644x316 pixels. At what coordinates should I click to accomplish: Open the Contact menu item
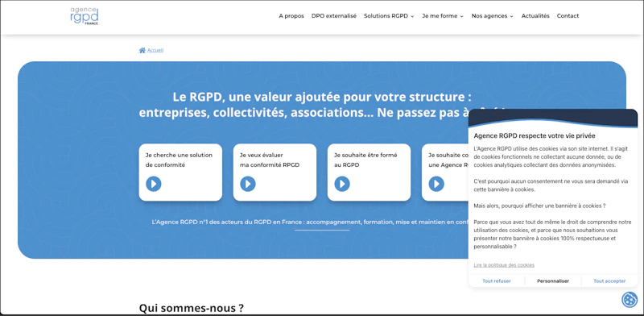coord(568,16)
